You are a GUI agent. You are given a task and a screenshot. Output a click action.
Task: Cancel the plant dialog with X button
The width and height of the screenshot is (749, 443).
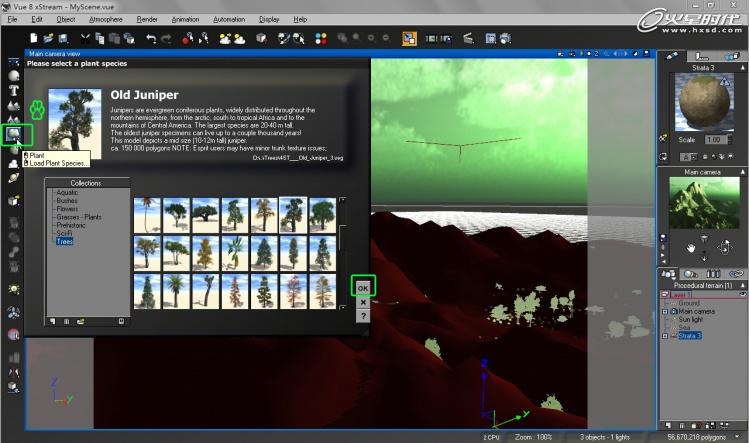(363, 303)
